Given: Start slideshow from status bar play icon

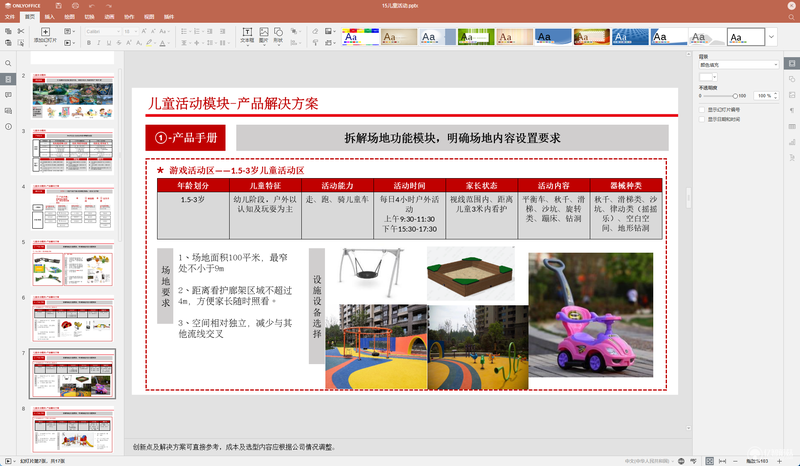Looking at the screenshot, I should click(x=7, y=461).
